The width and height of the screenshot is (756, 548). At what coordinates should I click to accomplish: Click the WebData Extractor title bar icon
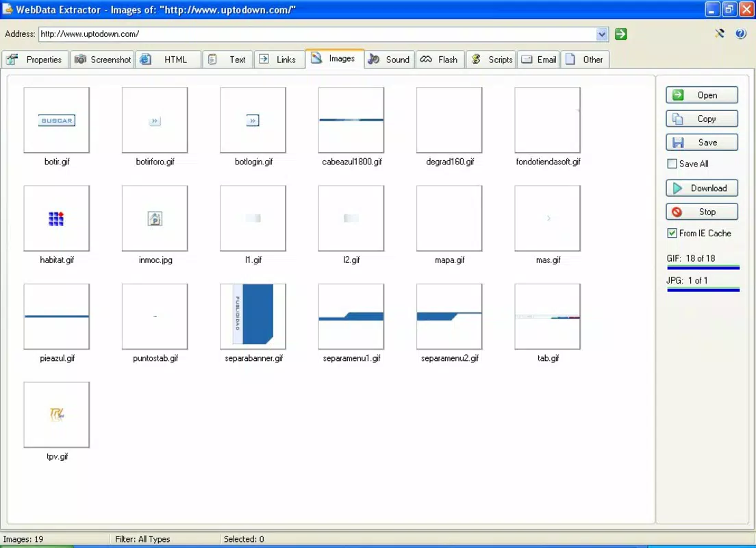point(8,9)
